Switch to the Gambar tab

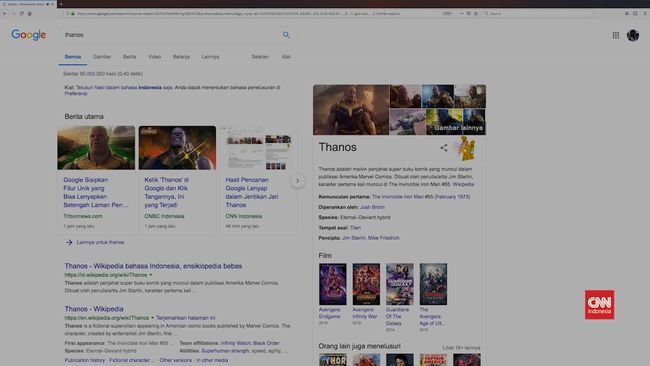(x=102, y=57)
